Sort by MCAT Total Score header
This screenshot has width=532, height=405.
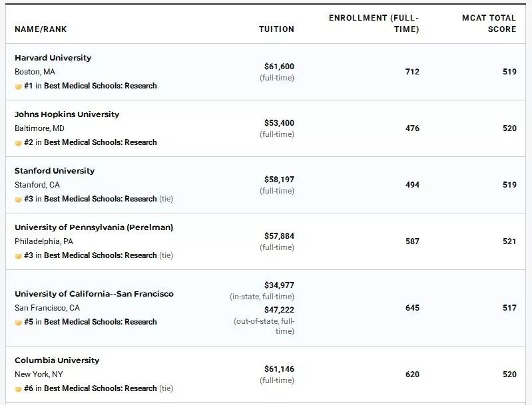[x=489, y=23]
